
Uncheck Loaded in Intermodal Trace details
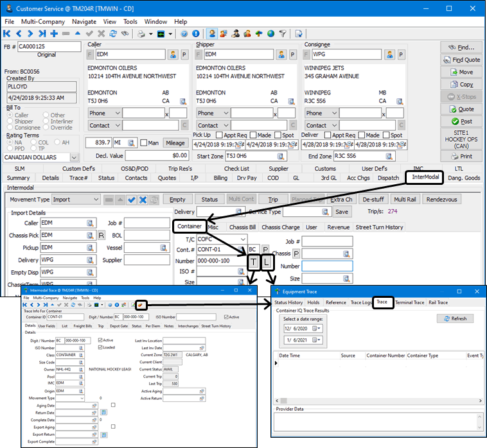click(x=100, y=347)
